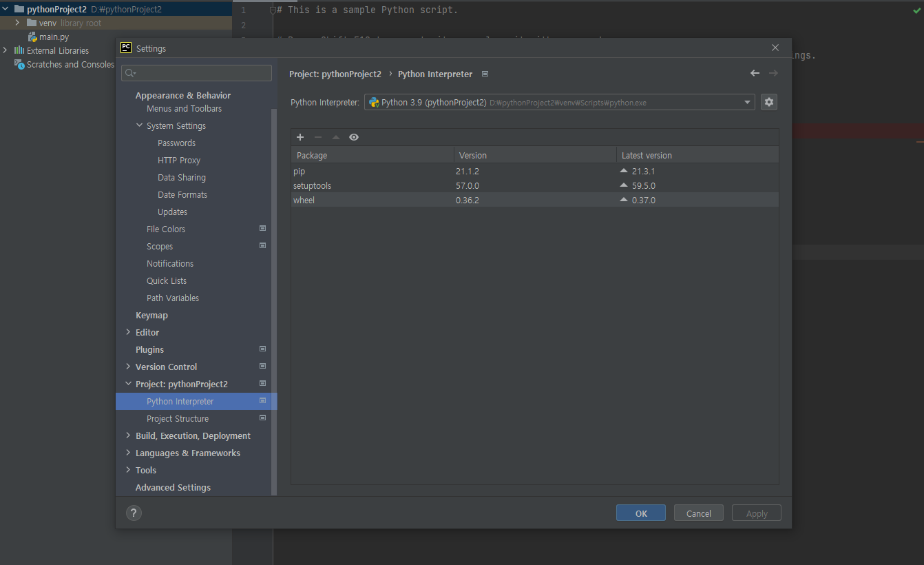
Task: Click the Project: pythonProject2 breadcrumb
Action: click(x=335, y=74)
